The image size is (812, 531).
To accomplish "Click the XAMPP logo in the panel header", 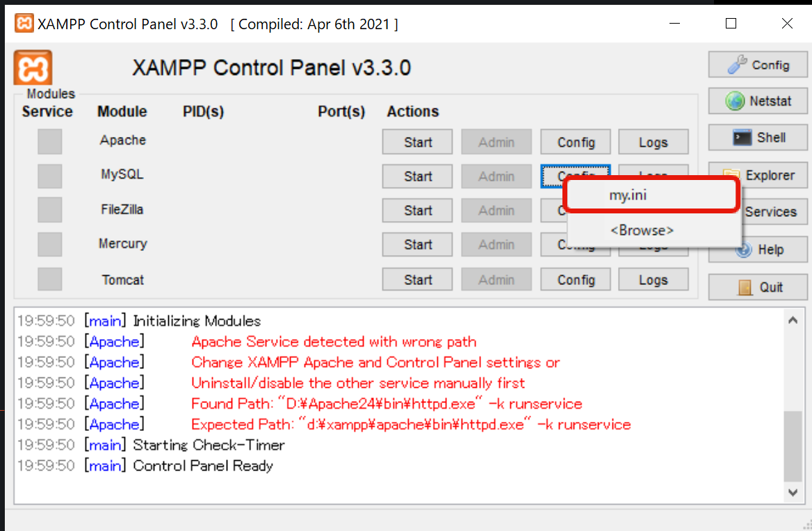I will coord(33,67).
